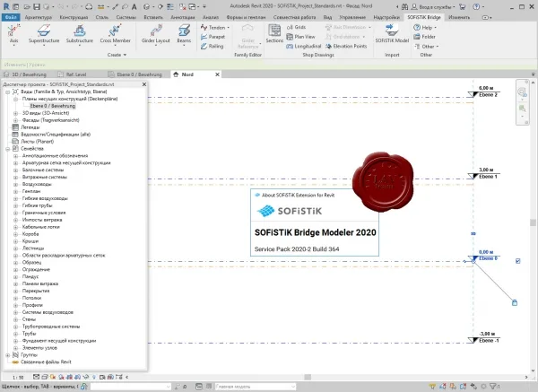Close the project browser panel
This screenshot has height=392, width=538.
(144, 84)
